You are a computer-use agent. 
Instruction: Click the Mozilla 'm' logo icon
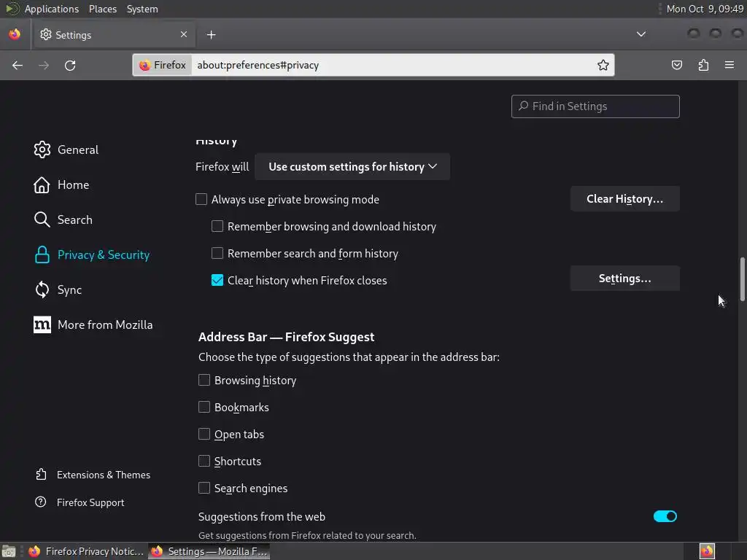click(x=42, y=324)
